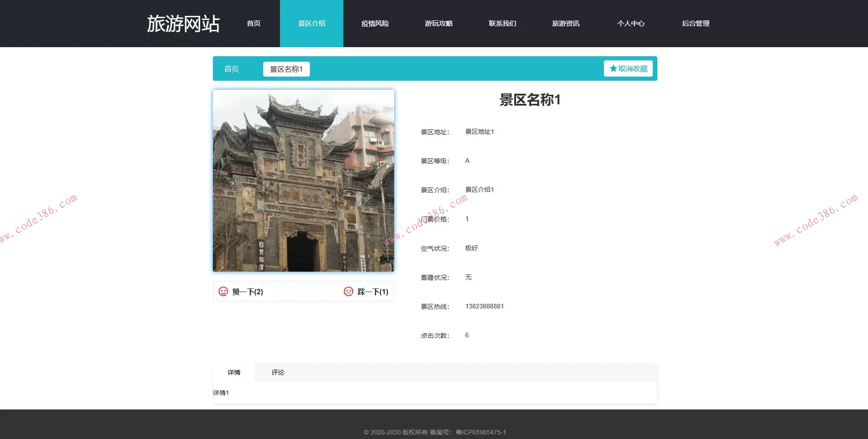Switch to the 评论 comments tab
Viewport: 868px width, 439px height.
[277, 372]
